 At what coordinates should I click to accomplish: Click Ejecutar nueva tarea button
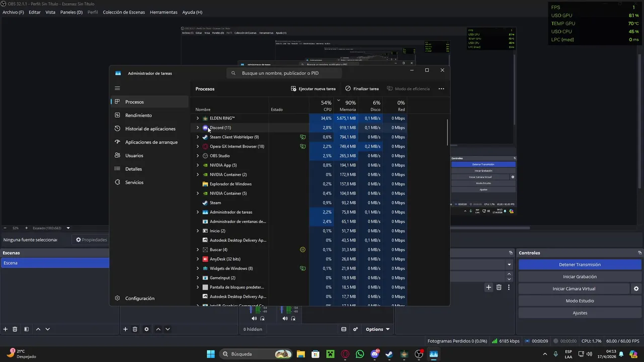[313, 89]
